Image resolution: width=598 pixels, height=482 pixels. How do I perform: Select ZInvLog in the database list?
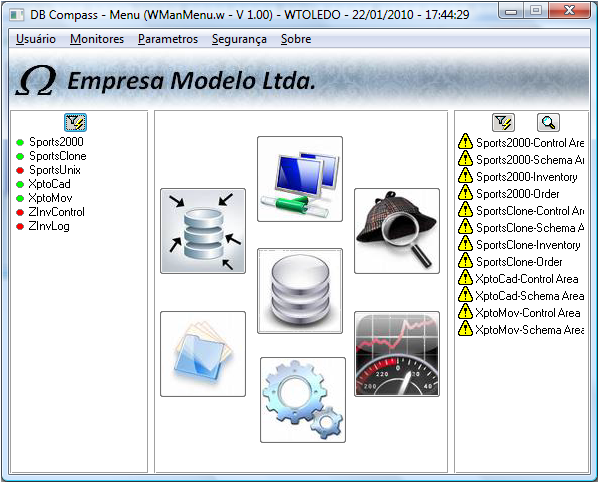49,226
